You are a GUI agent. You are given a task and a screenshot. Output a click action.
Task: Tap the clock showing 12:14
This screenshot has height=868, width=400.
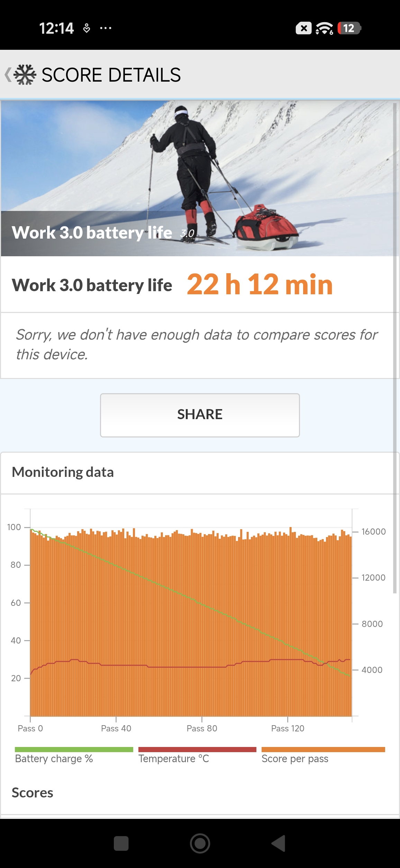(56, 28)
